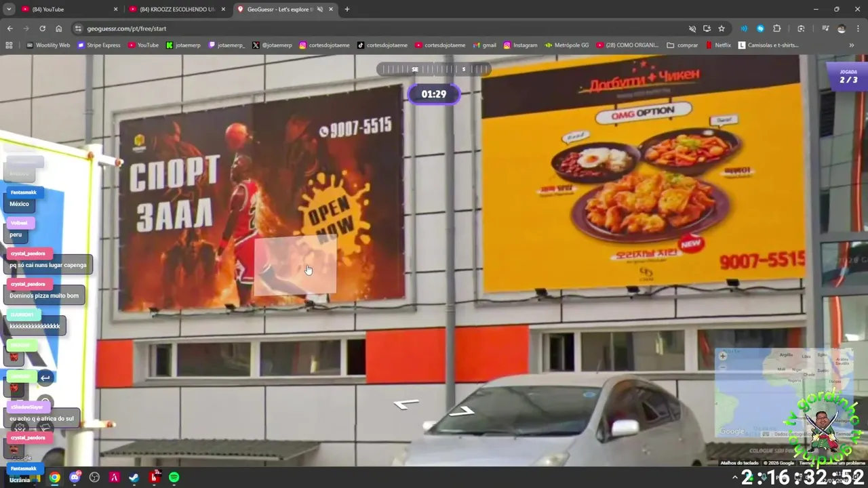Open the Netflix bookmark
Screen dimensions: 868x488
click(x=718, y=45)
